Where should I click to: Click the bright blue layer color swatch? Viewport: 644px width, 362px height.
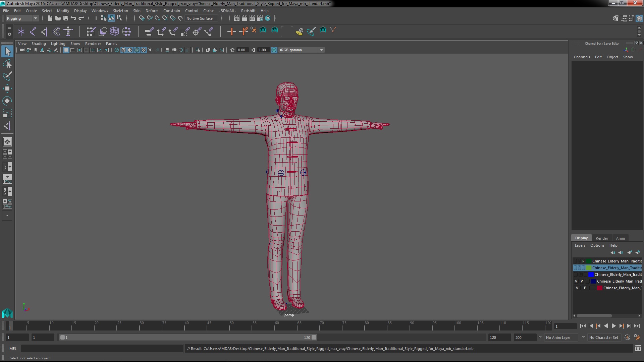(591, 275)
